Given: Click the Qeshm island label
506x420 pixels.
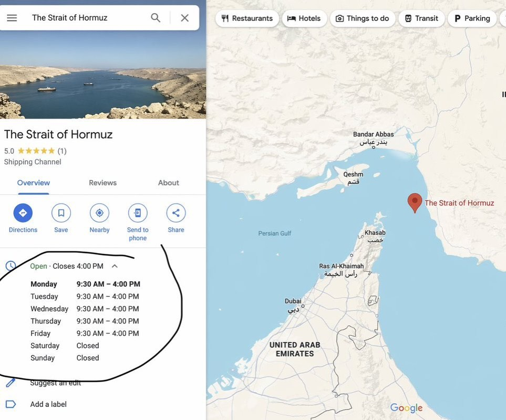Looking at the screenshot, I should (354, 178).
